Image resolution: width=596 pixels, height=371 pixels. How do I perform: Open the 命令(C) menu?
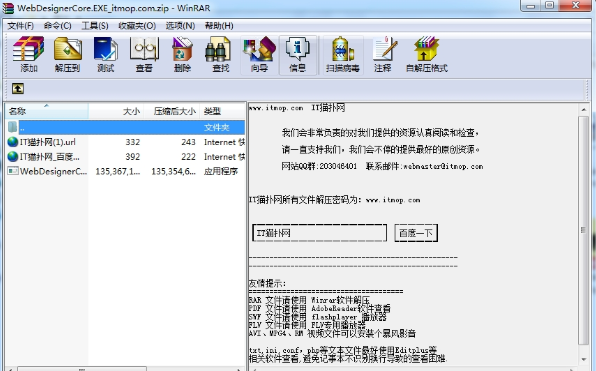coord(58,25)
